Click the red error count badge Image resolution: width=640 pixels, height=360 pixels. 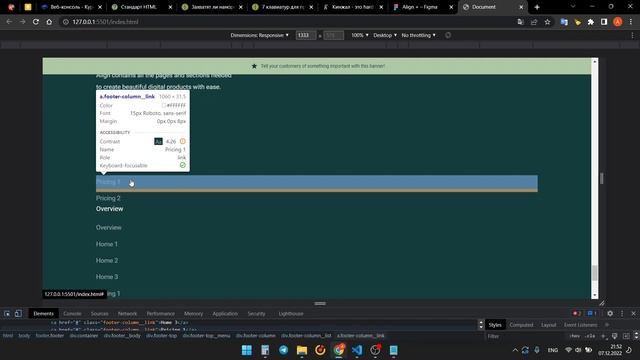click(577, 313)
